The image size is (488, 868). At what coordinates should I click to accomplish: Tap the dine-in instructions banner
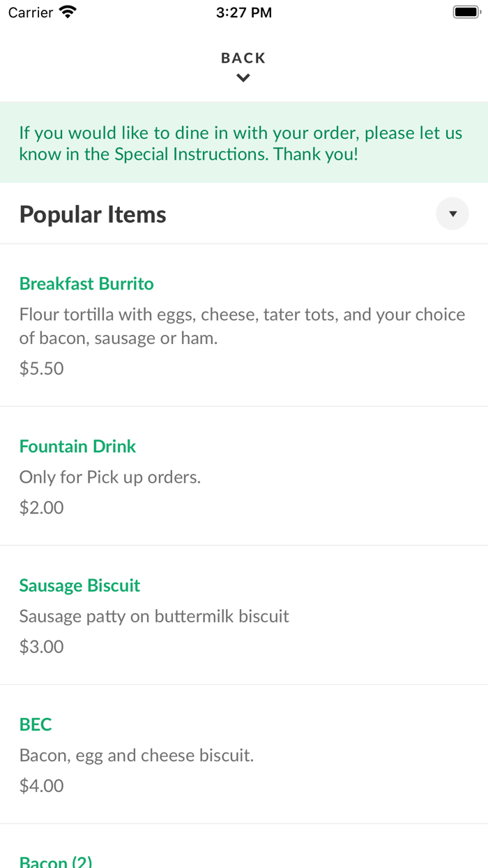pos(243,142)
